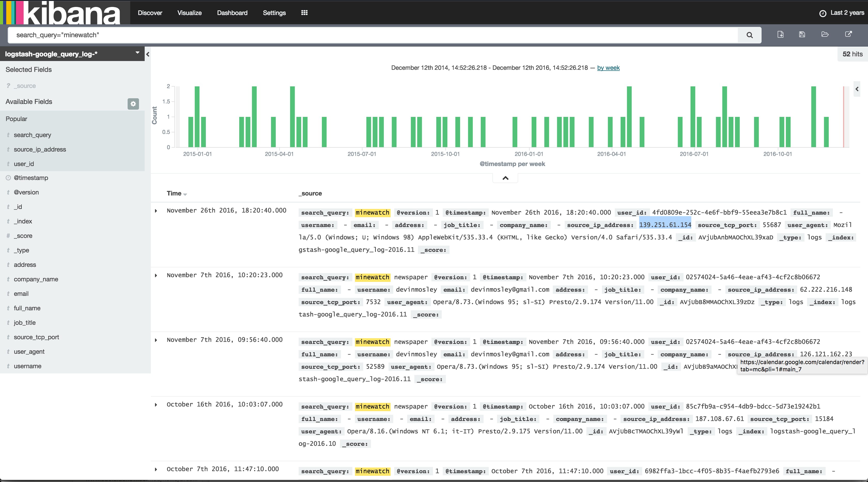Image resolution: width=868 pixels, height=482 pixels.
Task: Expand the October 16th 2016 log row
Action: [156, 405]
